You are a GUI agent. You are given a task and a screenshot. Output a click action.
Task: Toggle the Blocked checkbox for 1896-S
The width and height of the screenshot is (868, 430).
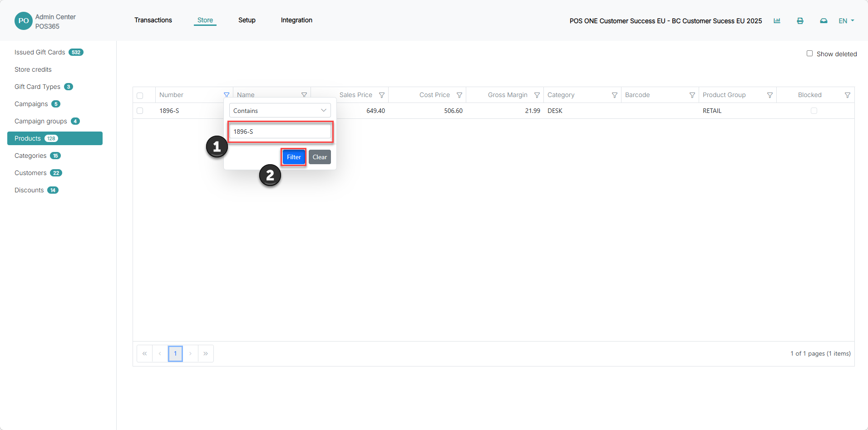814,111
